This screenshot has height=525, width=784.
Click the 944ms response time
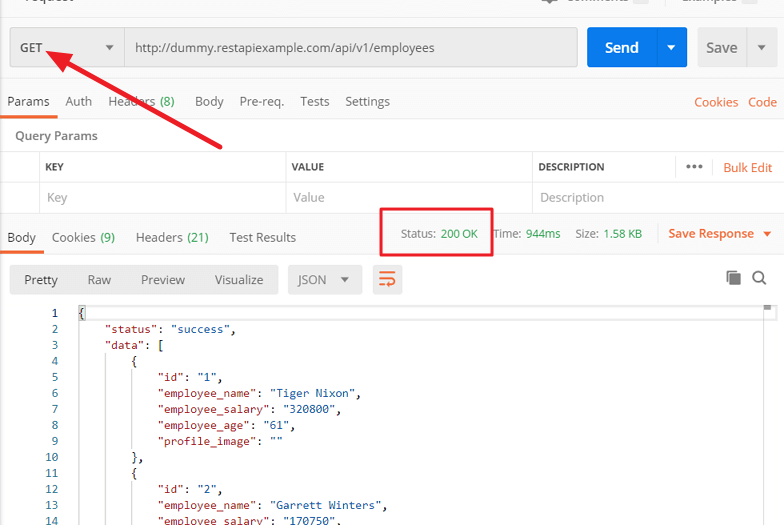pos(543,234)
